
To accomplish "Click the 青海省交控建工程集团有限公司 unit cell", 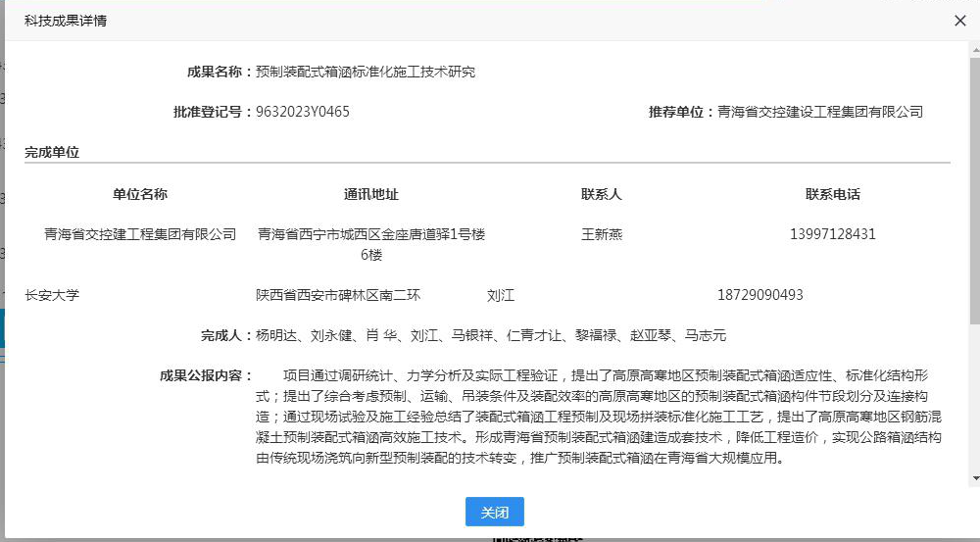I will point(140,234).
